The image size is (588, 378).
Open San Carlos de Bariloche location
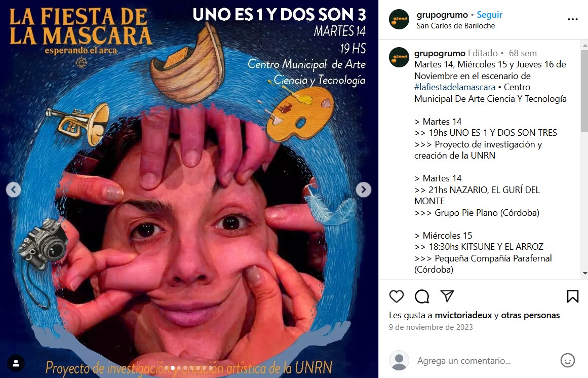tap(456, 26)
